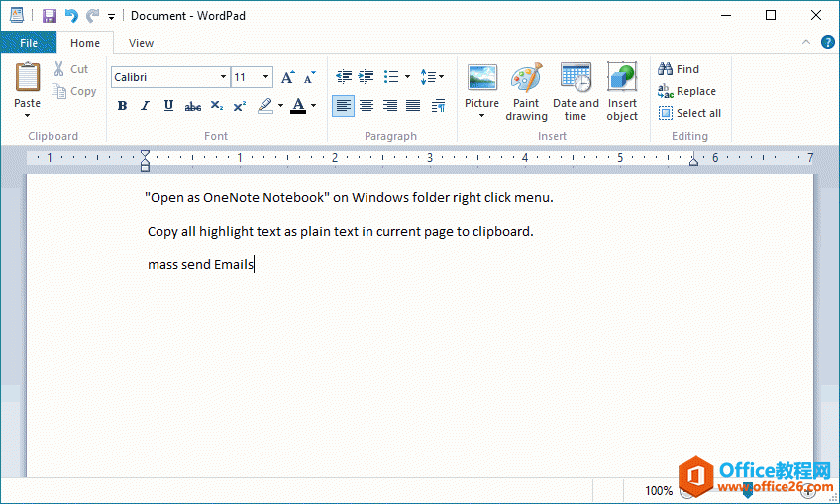Screen dimensions: 840x504
Task: Apply the black text color
Action: tap(298, 106)
